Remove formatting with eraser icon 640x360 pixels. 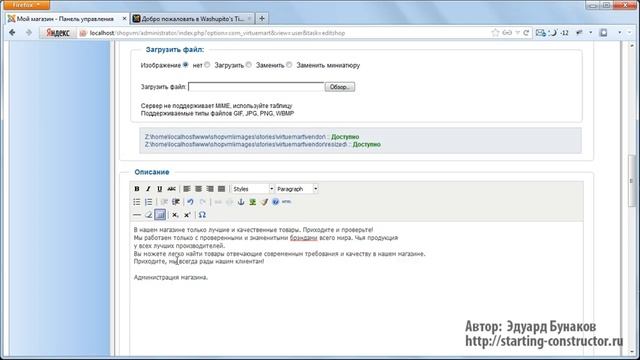149,215
